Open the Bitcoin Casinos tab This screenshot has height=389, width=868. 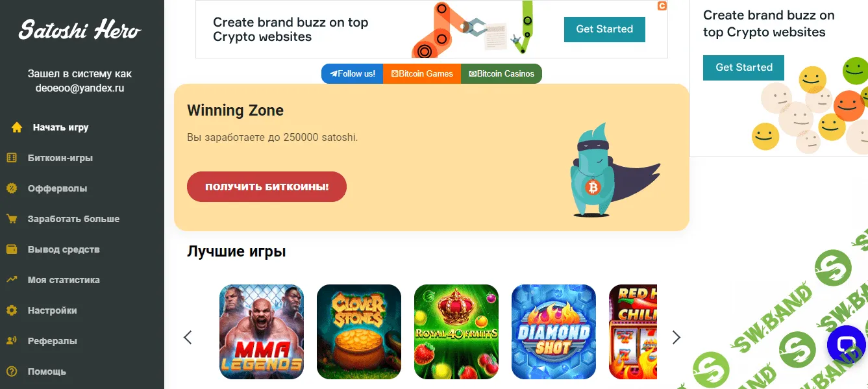501,73
